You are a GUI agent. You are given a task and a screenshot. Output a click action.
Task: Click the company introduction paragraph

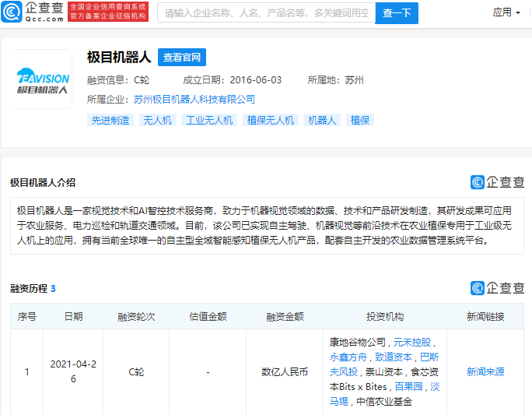pos(267,226)
